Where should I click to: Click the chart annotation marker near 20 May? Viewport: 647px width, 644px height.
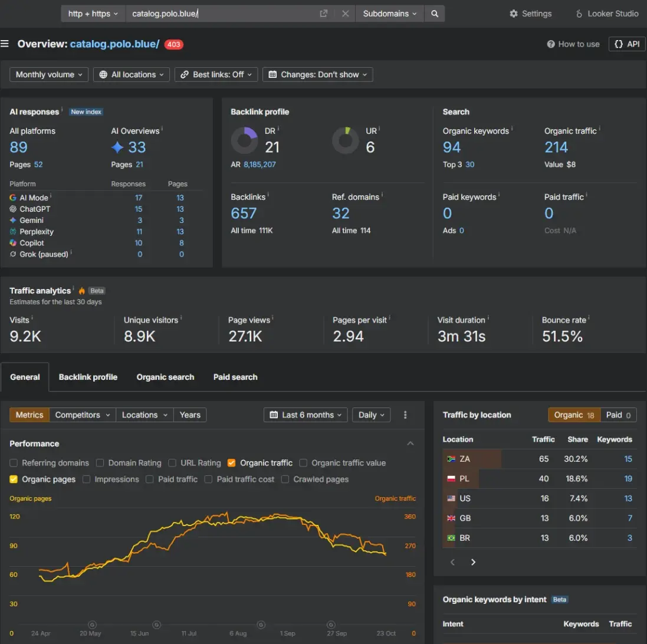pos(93,625)
